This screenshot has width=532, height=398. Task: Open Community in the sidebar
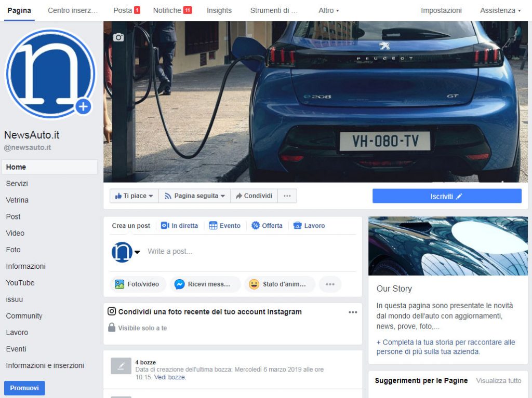tap(24, 316)
